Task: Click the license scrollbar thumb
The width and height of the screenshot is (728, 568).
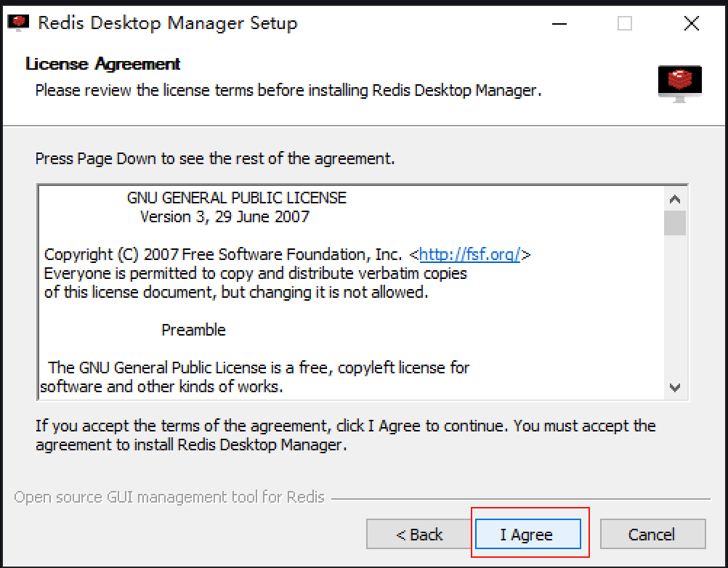Action: pos(675,223)
